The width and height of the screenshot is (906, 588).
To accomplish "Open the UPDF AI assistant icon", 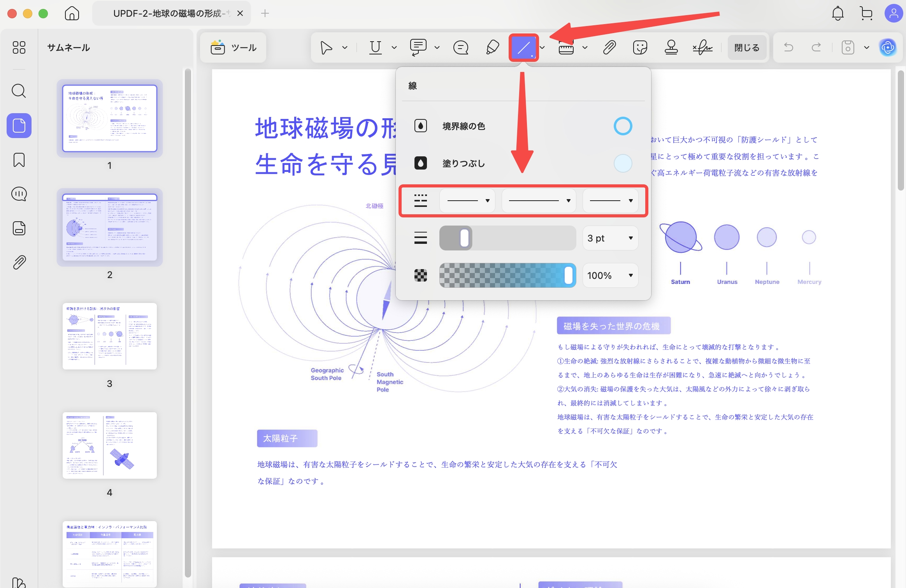I will point(888,48).
